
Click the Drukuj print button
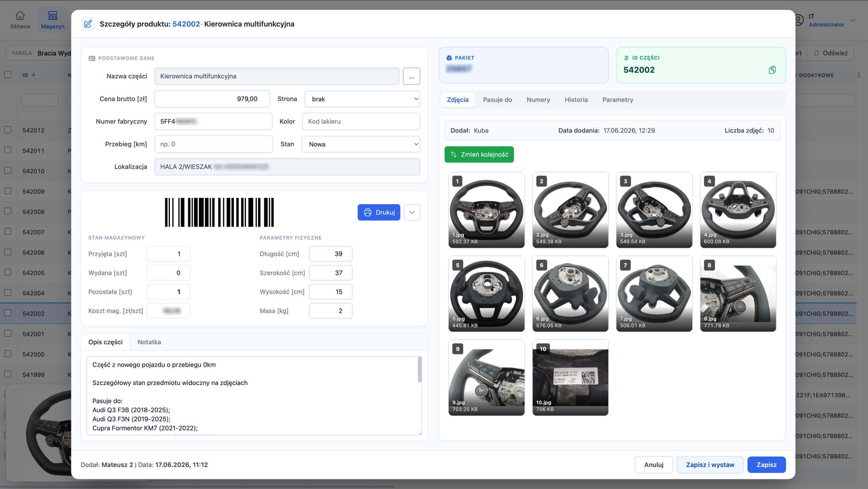pyautogui.click(x=379, y=212)
